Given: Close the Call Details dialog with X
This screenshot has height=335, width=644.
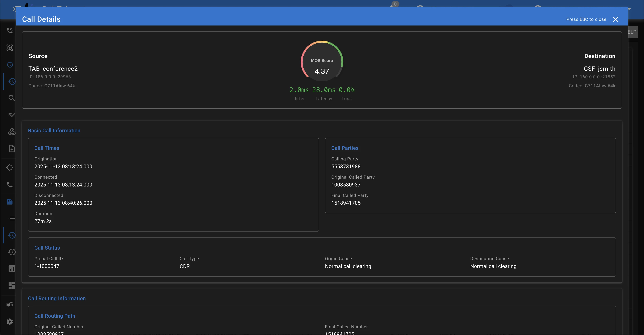Looking at the screenshot, I should pyautogui.click(x=615, y=19).
